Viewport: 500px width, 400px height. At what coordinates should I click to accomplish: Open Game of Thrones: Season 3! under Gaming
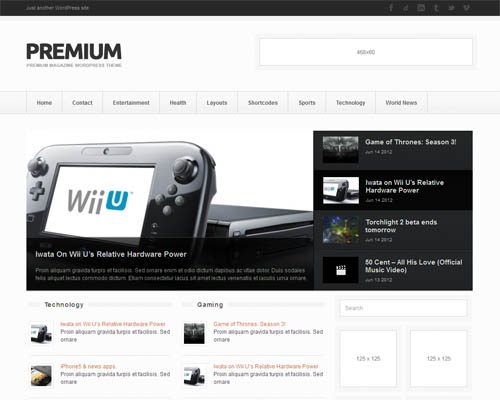250,324
